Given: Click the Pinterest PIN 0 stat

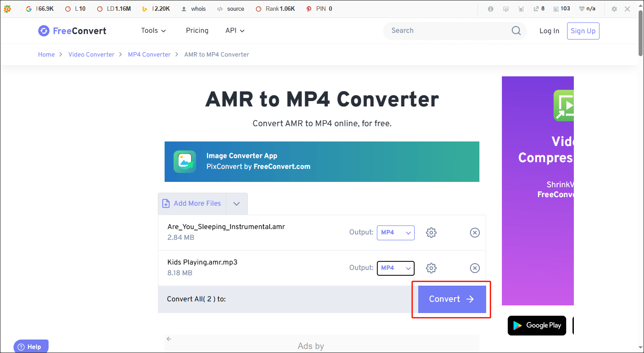Looking at the screenshot, I should (x=319, y=9).
